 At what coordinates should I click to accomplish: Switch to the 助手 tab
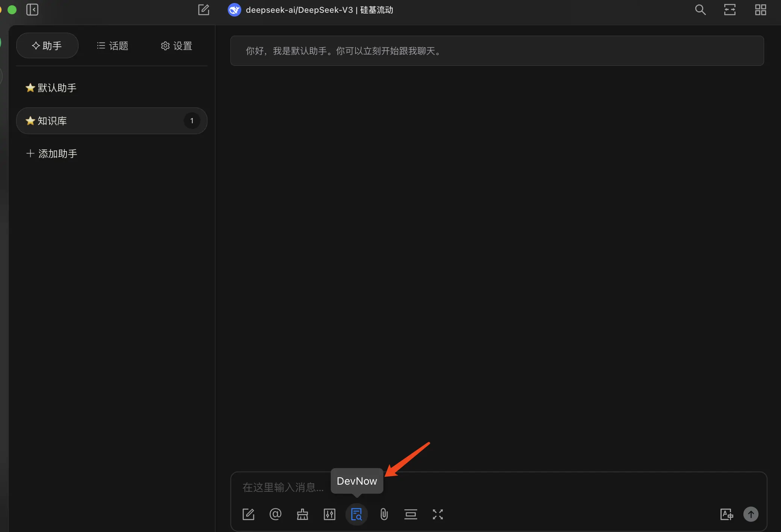47,45
